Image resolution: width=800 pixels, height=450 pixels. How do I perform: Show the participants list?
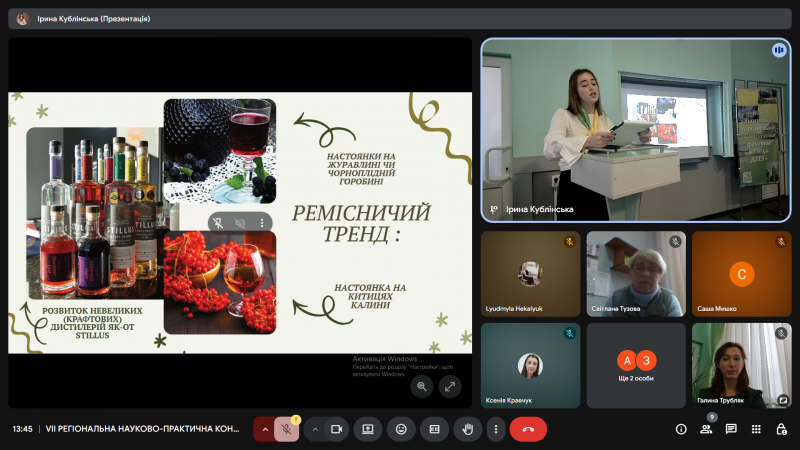tap(706, 429)
